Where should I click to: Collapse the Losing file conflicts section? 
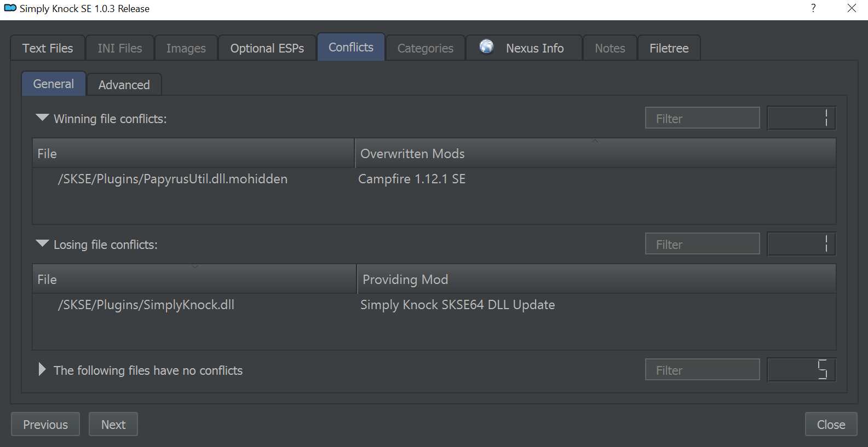click(42, 244)
